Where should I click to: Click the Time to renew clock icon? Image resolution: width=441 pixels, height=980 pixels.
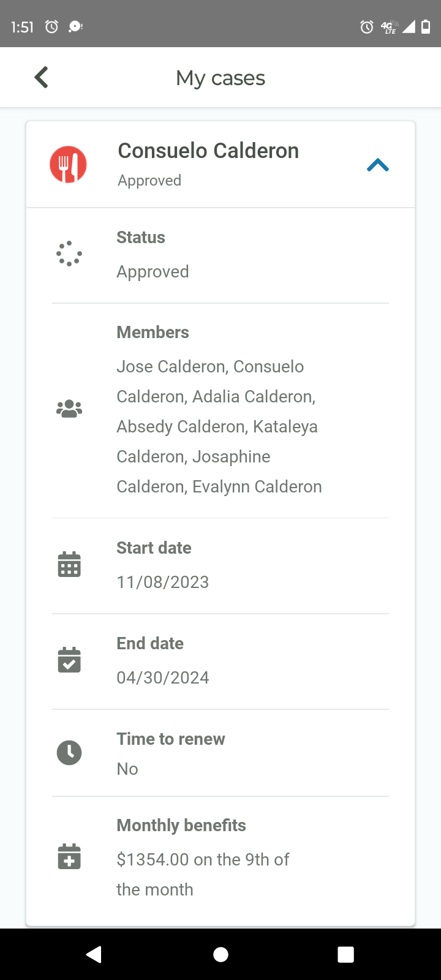pyautogui.click(x=69, y=753)
